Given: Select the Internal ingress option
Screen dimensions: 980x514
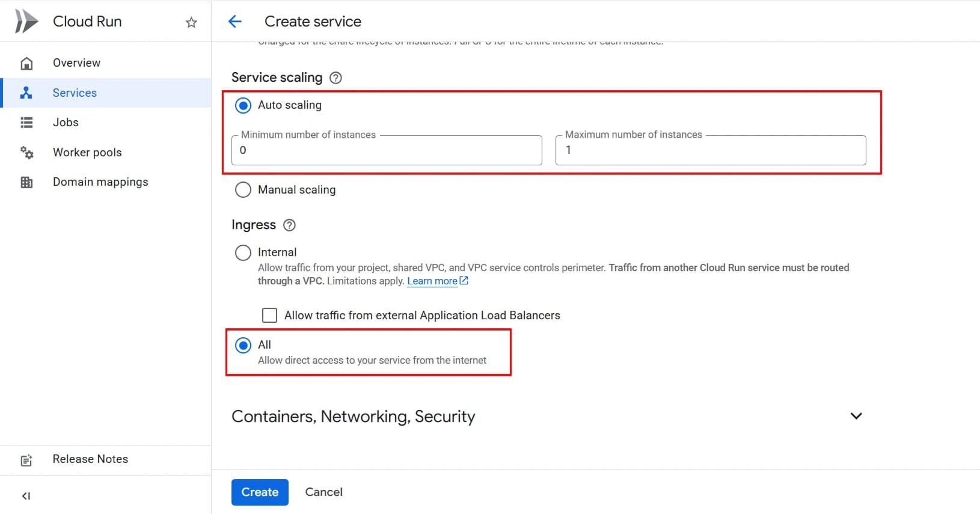Looking at the screenshot, I should (x=243, y=252).
